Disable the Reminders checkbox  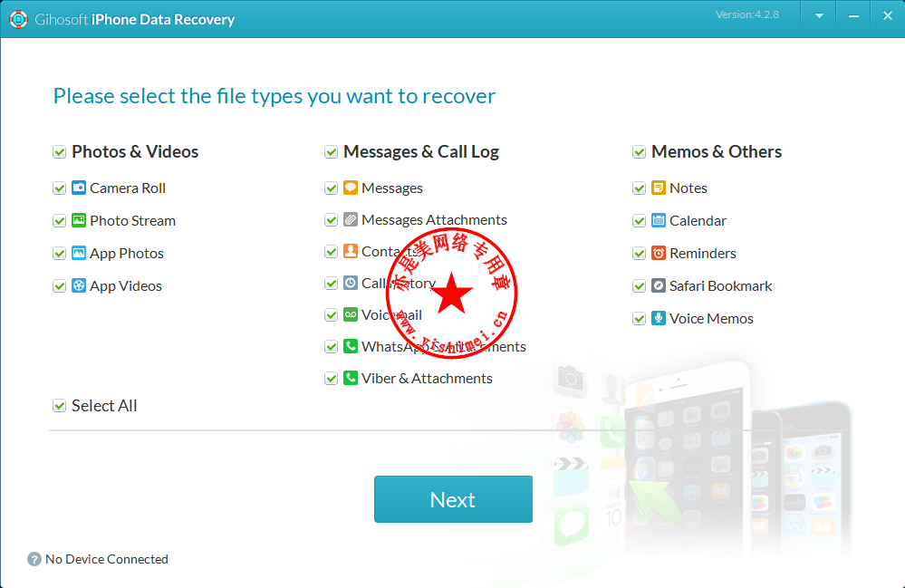tap(639, 254)
